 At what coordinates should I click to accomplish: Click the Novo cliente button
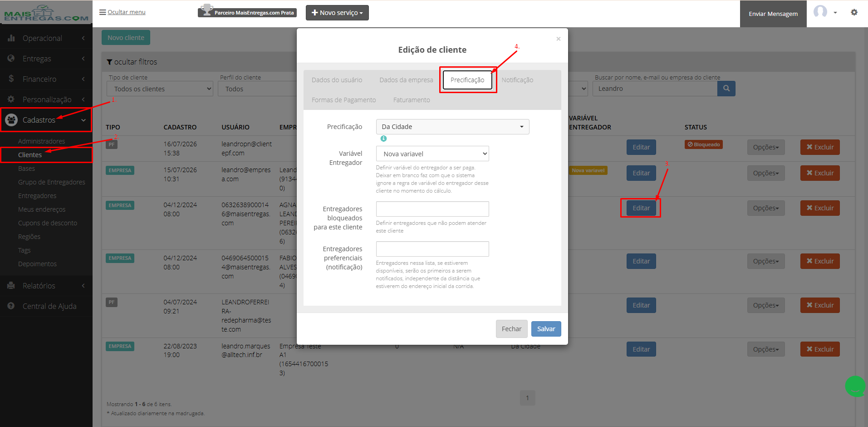pyautogui.click(x=126, y=38)
